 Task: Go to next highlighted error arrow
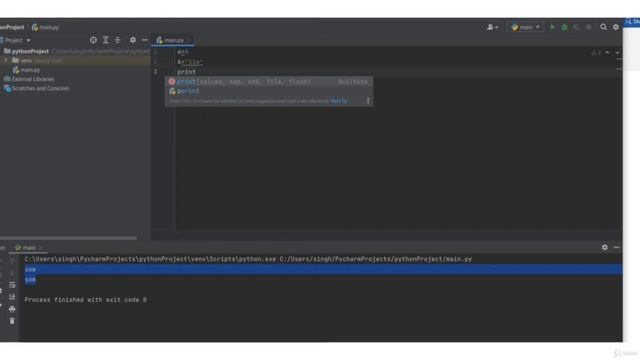click(617, 53)
